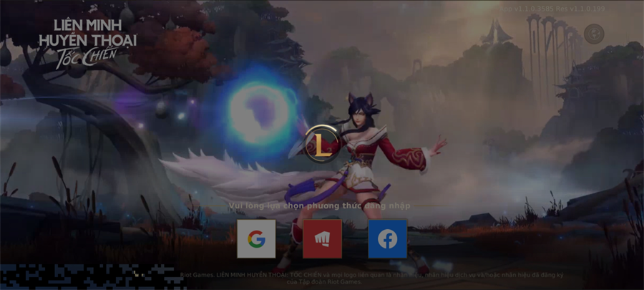This screenshot has width=644, height=290.
Task: Open the globe language icon
Action: 594,34
